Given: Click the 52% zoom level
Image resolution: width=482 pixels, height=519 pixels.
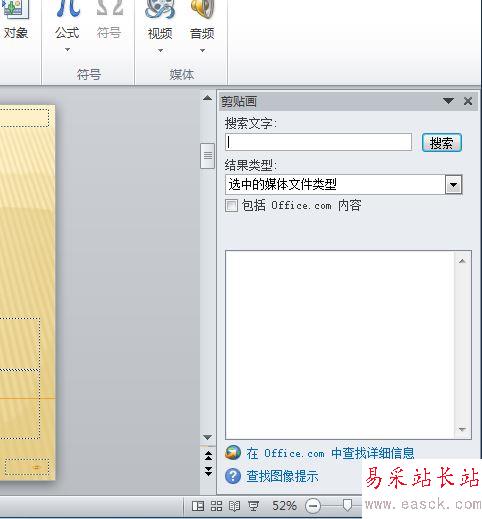Looking at the screenshot, I should 284,506.
